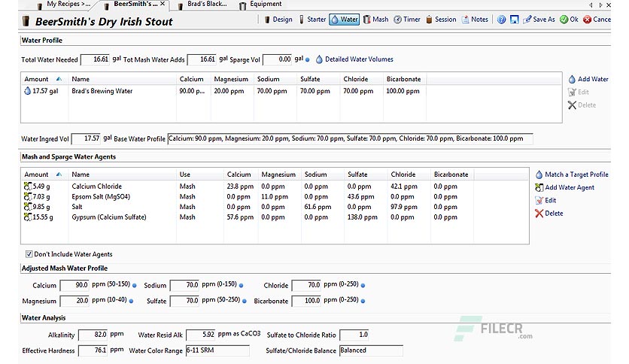The image size is (629, 364).
Task: Click the blue help icon
Action: (x=501, y=20)
